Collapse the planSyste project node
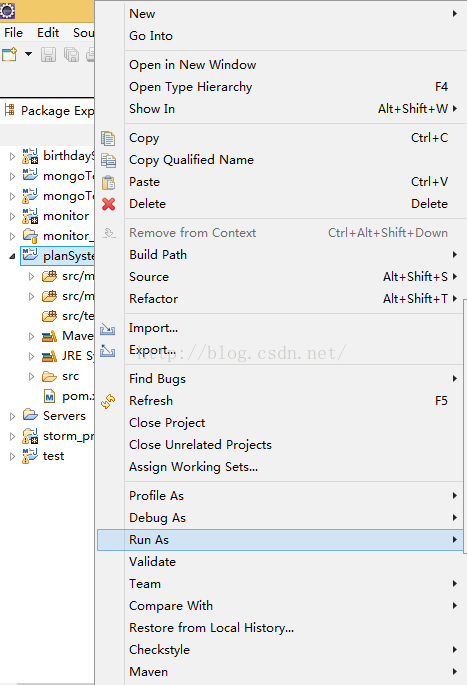This screenshot has height=685, width=467. point(12,256)
